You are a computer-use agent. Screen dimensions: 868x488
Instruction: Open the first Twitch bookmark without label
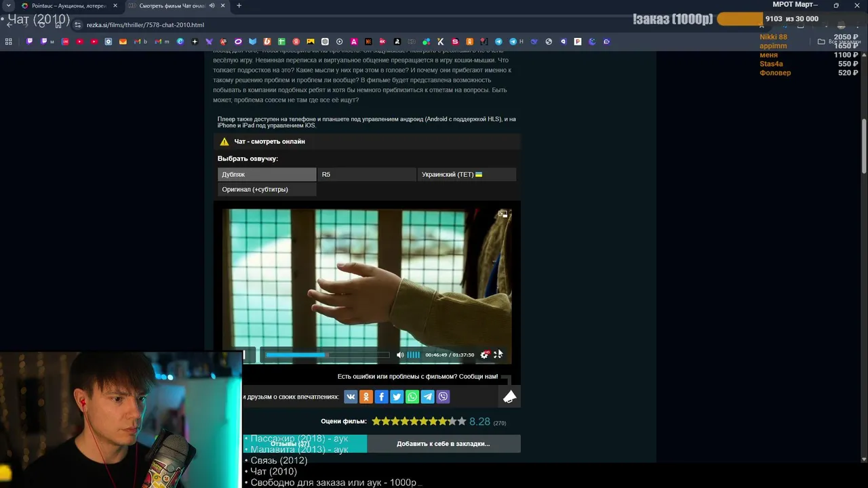pos(30,41)
